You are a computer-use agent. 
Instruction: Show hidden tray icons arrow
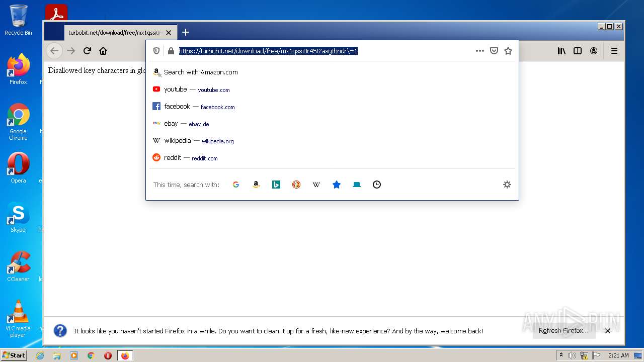(x=561, y=355)
